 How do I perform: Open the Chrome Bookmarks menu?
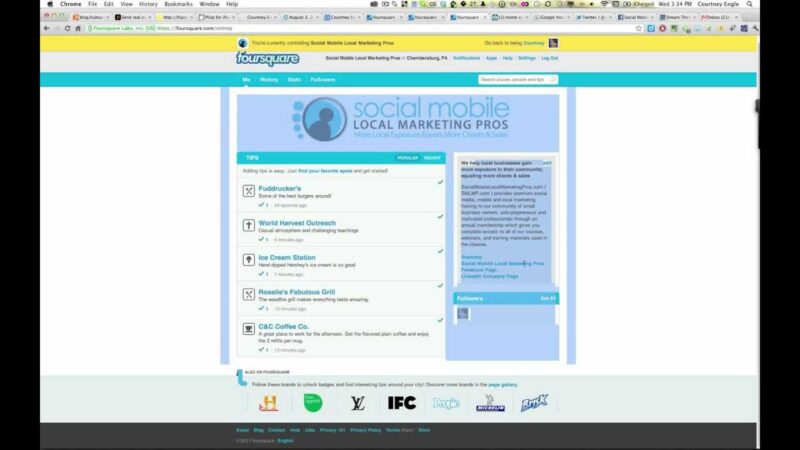179,4
